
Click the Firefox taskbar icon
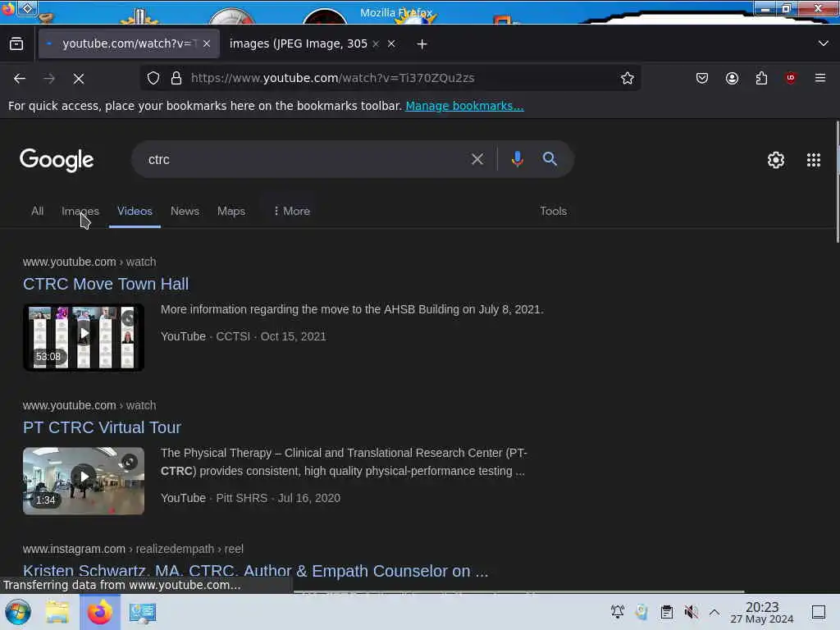point(100,612)
